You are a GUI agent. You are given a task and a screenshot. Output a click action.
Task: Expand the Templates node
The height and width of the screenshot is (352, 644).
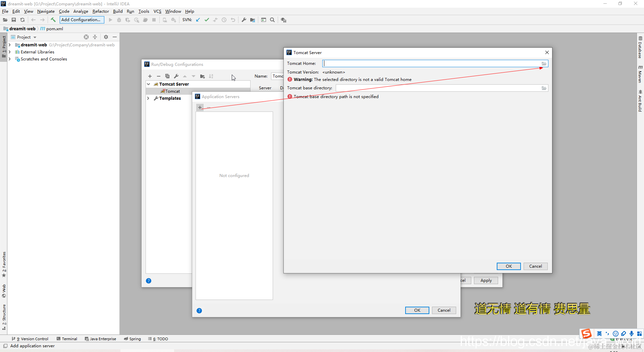point(148,98)
